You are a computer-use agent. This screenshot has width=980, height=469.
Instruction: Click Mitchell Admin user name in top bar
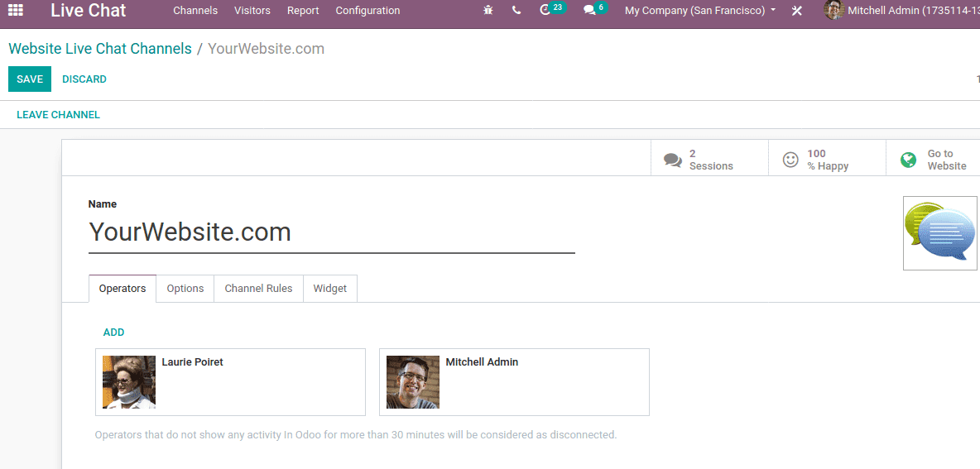(913, 11)
